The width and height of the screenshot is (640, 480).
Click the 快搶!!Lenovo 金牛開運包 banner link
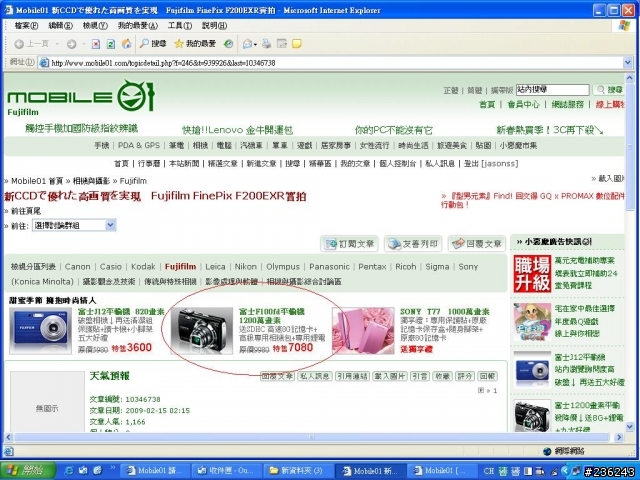point(238,130)
